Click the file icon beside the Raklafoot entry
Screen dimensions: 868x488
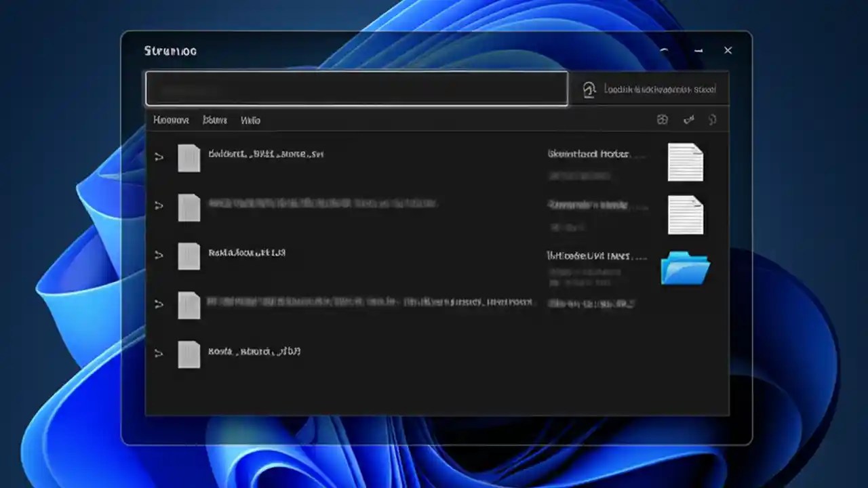click(189, 256)
